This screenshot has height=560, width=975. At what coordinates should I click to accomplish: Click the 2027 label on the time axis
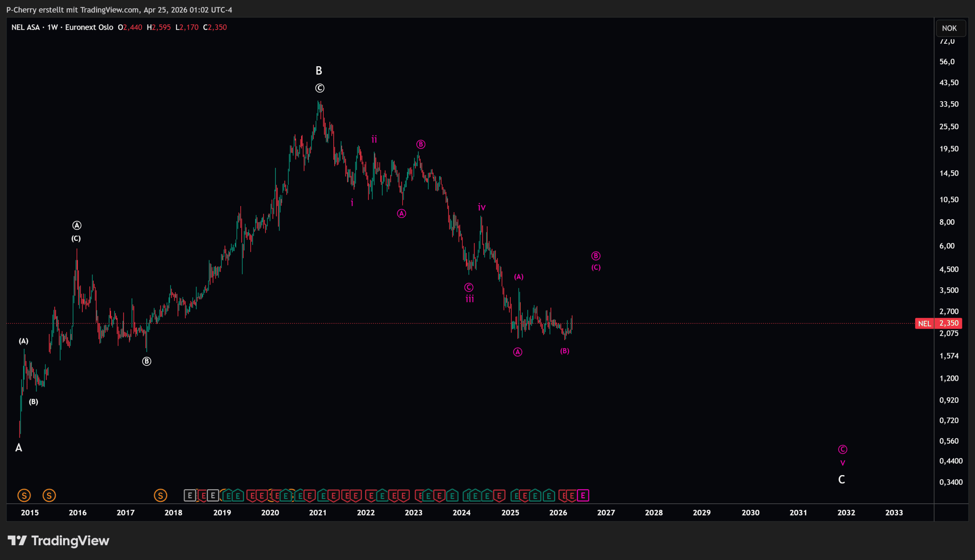point(606,513)
